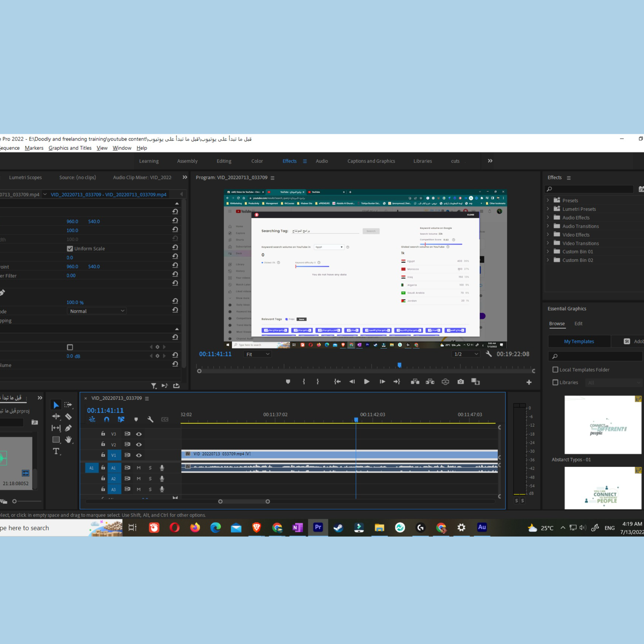Toggle Linked Selection in timeline
The image size is (644, 644).
click(x=121, y=420)
